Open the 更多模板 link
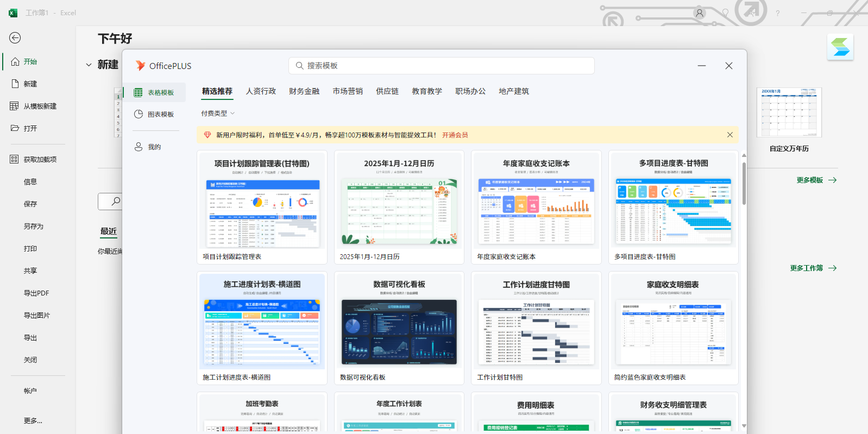Screen dimensions: 868x434 pos(816,180)
